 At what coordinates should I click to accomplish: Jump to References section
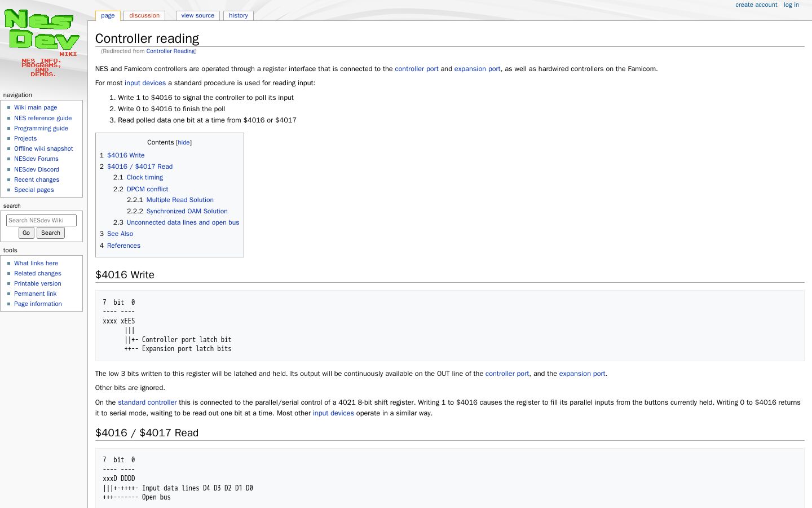click(x=123, y=246)
